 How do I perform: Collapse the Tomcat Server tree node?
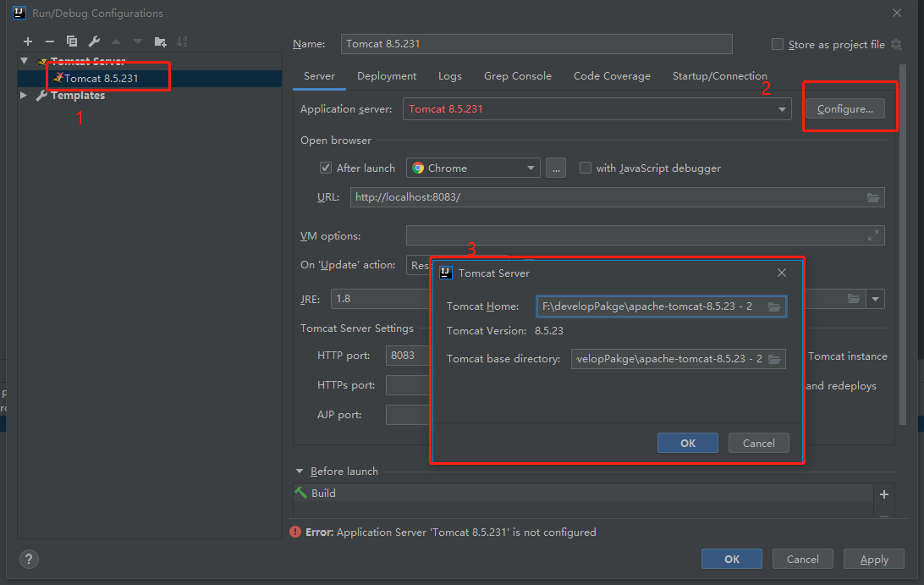pos(25,61)
